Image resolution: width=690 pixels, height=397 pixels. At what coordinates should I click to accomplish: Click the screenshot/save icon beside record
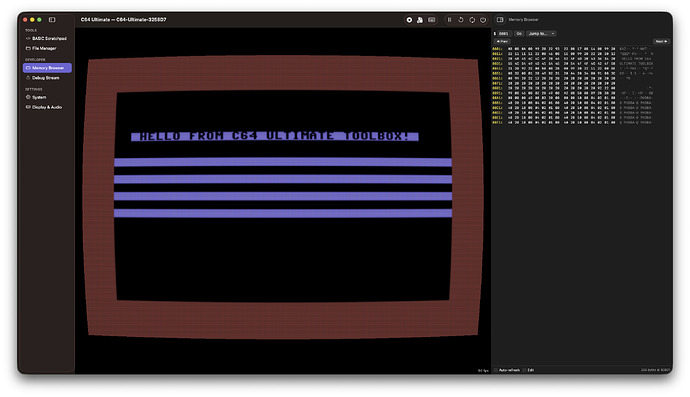coord(420,20)
